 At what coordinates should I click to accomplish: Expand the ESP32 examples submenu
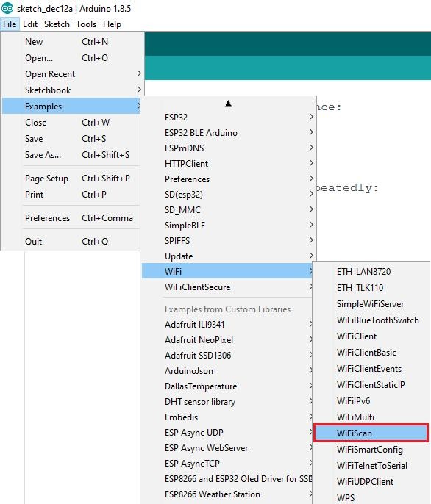tap(229, 118)
